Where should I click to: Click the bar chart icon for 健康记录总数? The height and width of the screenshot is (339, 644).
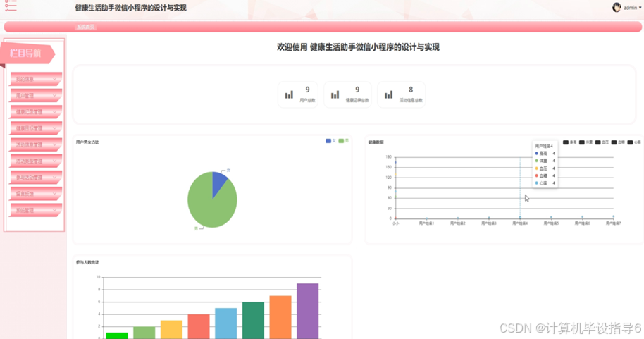[x=335, y=94]
